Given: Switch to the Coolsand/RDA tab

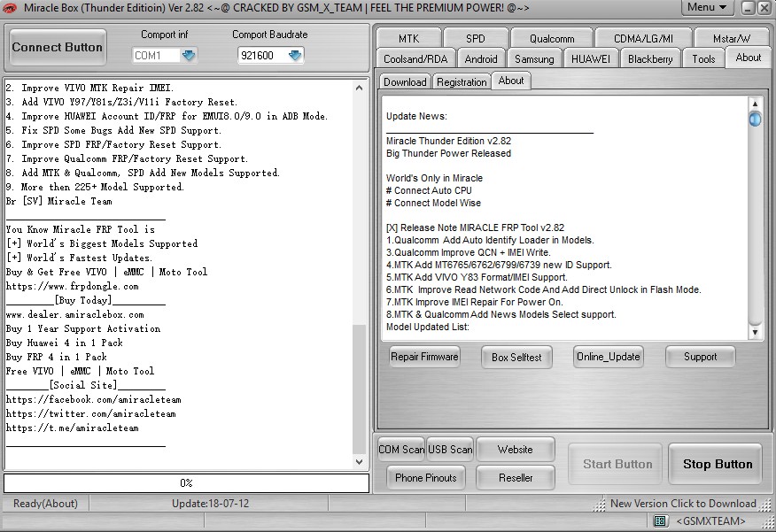Looking at the screenshot, I should 415,58.
